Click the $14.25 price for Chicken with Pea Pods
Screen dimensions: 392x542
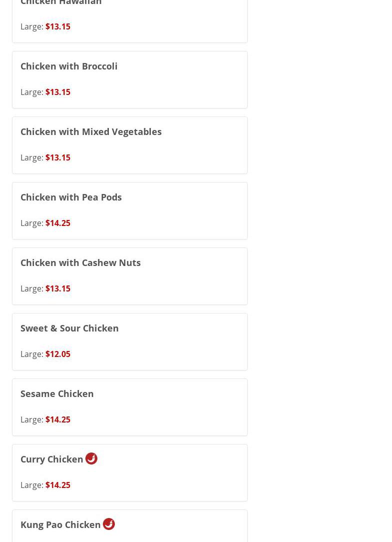point(58,223)
